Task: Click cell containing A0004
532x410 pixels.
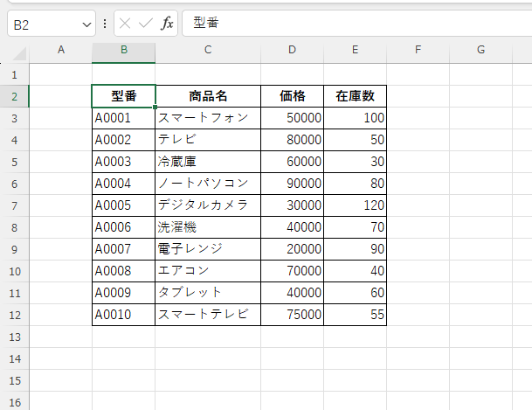Action: point(124,184)
